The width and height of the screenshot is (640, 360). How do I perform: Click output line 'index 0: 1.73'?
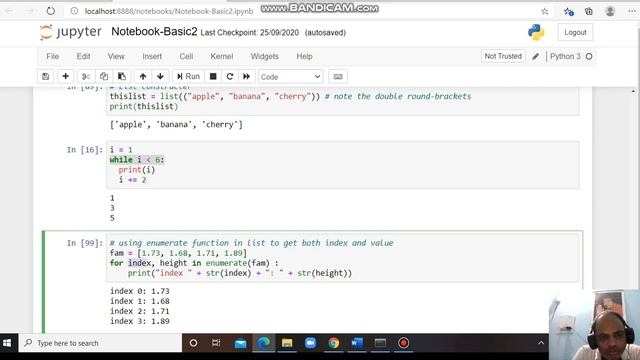pyautogui.click(x=140, y=291)
